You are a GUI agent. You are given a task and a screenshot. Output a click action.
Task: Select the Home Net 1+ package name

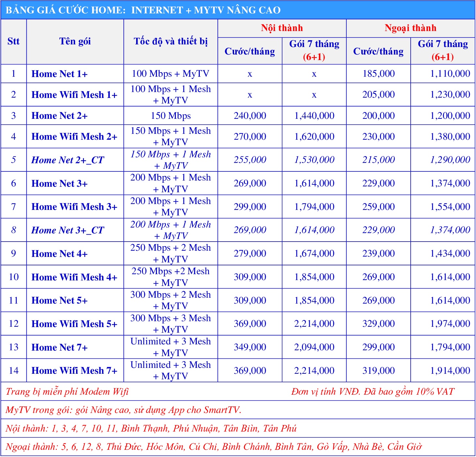coord(59,74)
